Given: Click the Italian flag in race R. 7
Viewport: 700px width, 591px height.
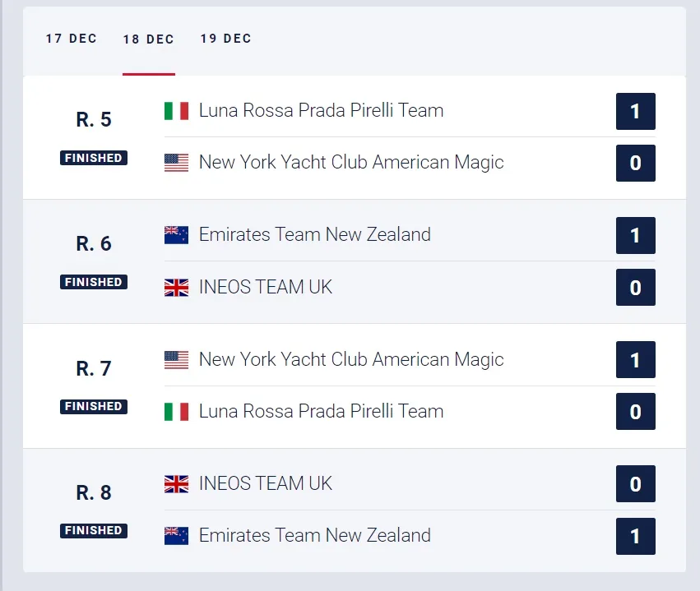Looking at the screenshot, I should (176, 412).
